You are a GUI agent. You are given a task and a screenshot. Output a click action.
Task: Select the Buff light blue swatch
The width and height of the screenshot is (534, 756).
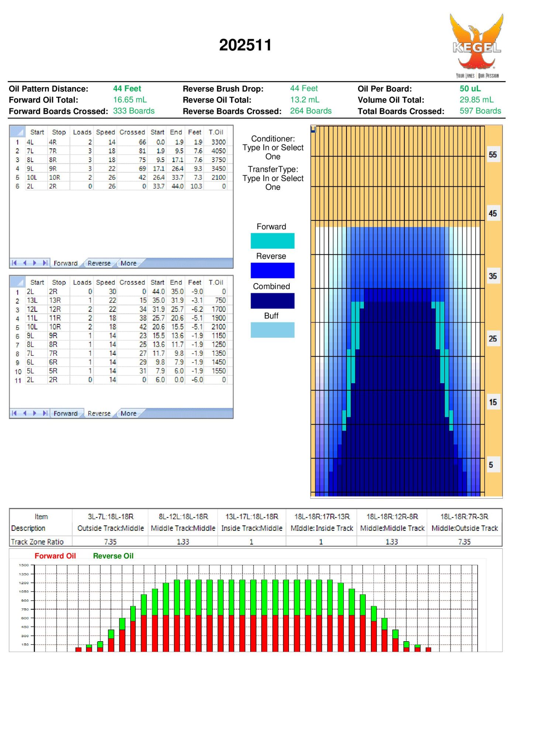tap(272, 330)
